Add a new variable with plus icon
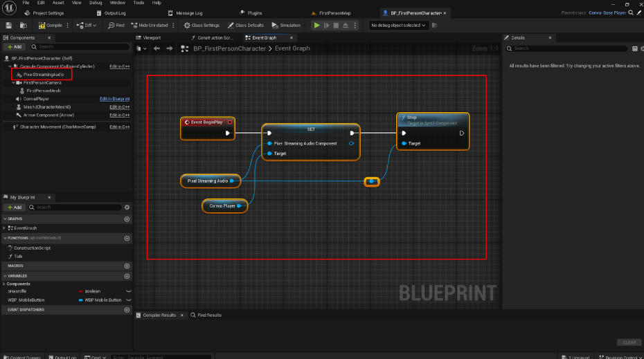The image size is (644, 359). pyautogui.click(x=127, y=275)
